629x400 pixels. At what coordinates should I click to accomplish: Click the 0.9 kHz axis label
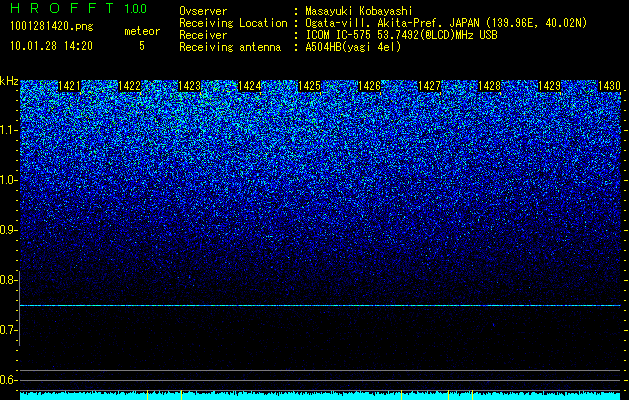click(8, 230)
